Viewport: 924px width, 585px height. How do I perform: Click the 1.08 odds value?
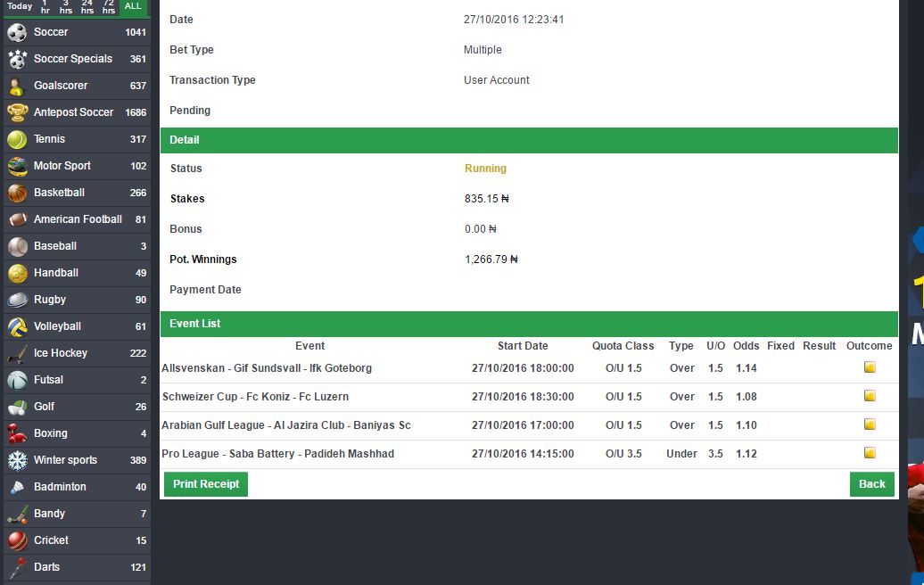pyautogui.click(x=746, y=397)
